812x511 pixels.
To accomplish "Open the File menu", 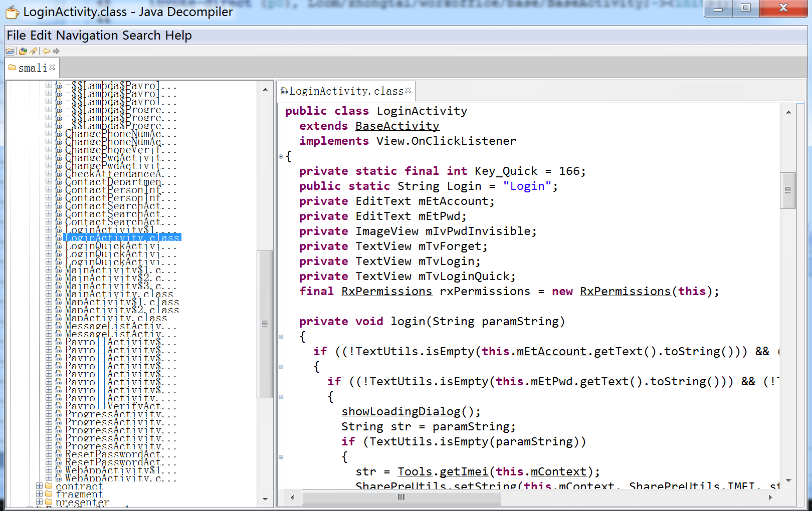I will pyautogui.click(x=16, y=36).
